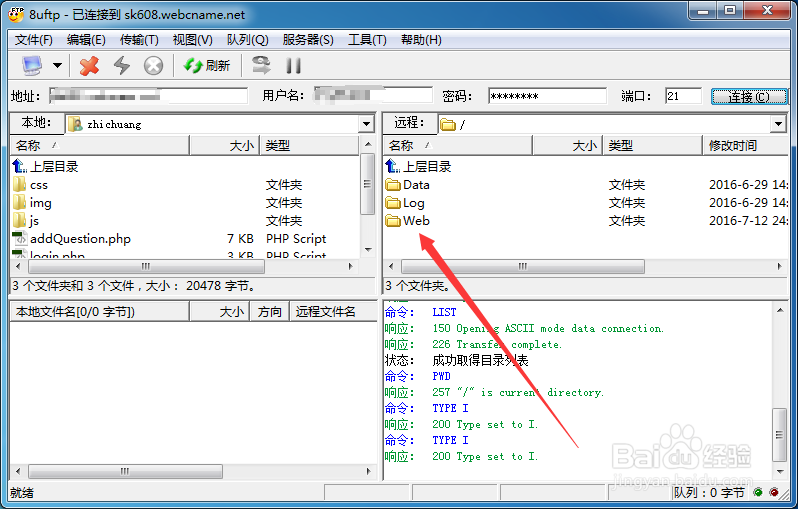Open the 工具(T) menu
The image size is (798, 509).
367,40
